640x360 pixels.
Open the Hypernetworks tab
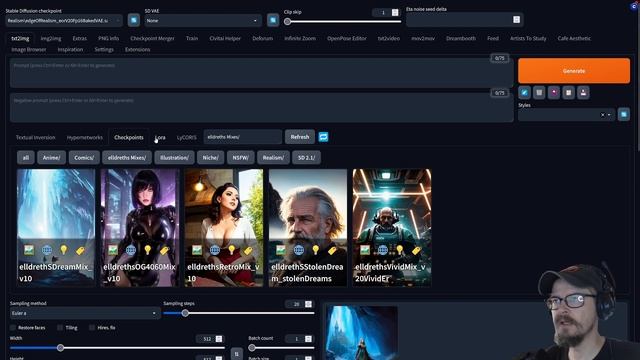[x=84, y=138]
